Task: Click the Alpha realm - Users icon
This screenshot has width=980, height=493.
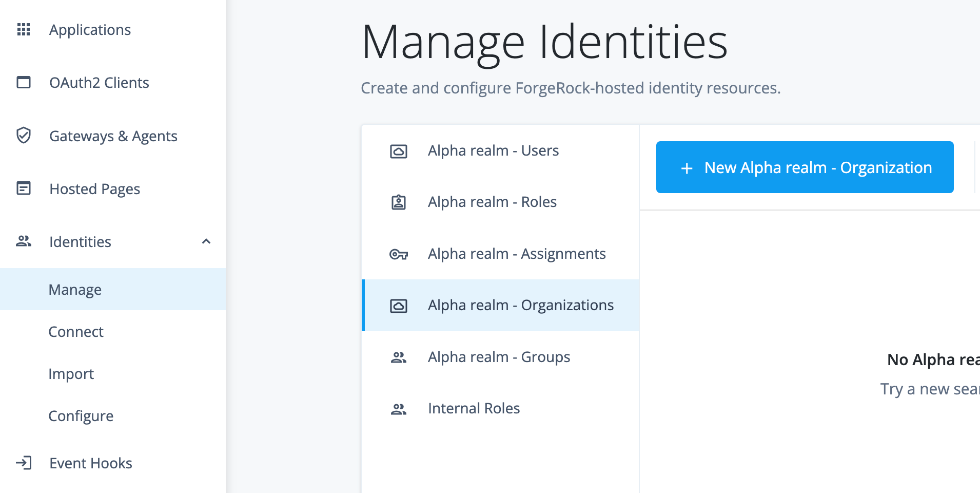Action: (399, 151)
